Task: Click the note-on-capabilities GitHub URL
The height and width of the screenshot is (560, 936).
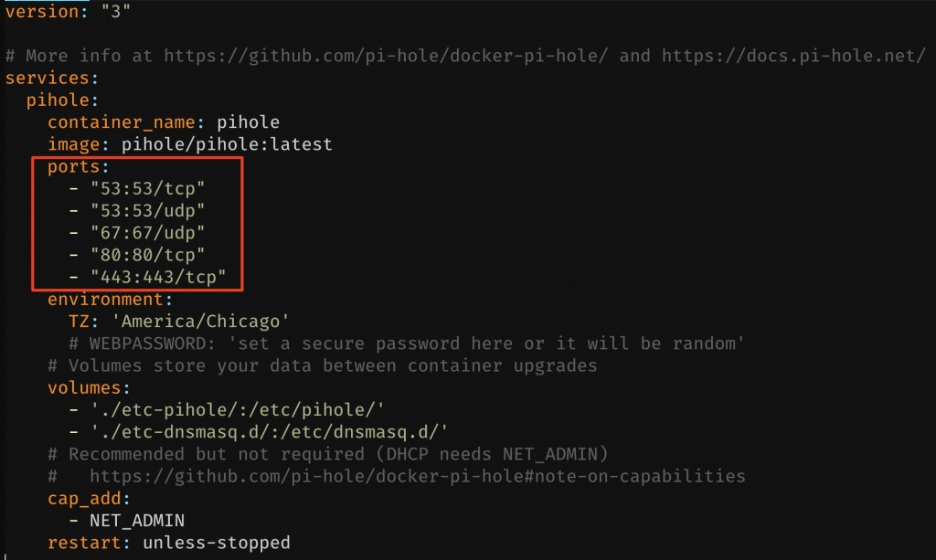Action: click(x=417, y=476)
